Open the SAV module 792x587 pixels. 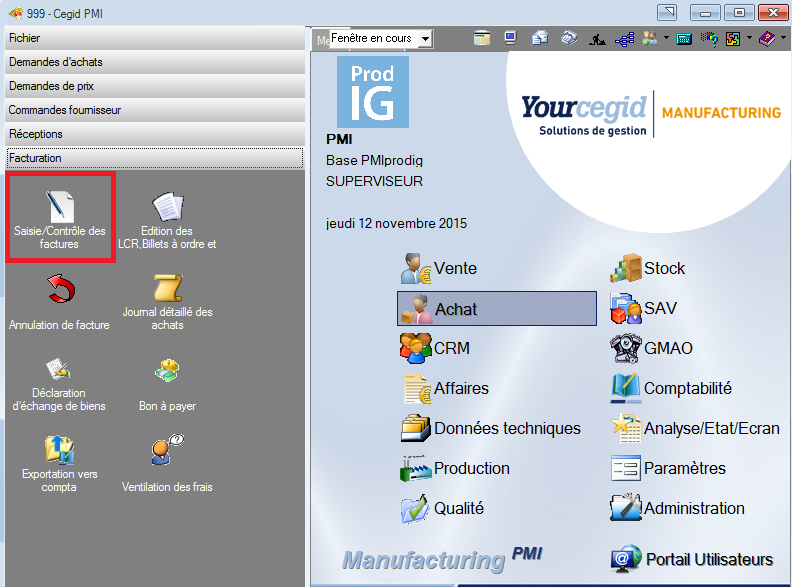pos(644,308)
